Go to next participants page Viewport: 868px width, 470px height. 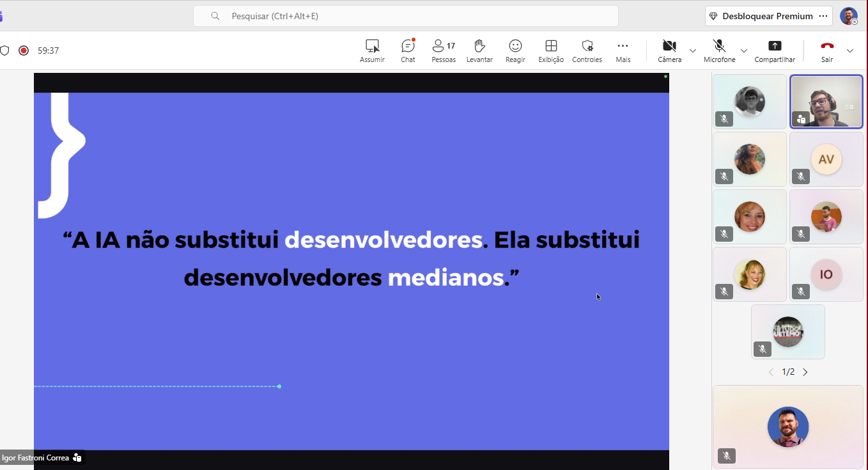pyautogui.click(x=805, y=372)
